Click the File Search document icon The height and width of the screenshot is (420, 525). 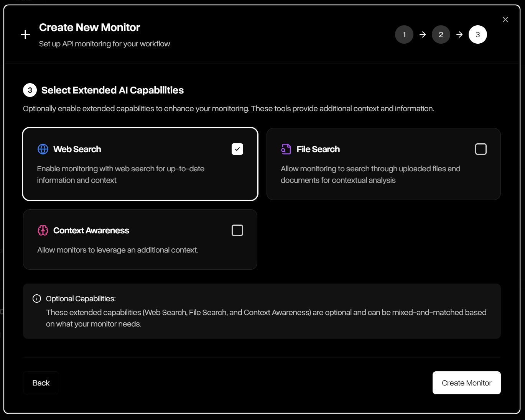[286, 149]
